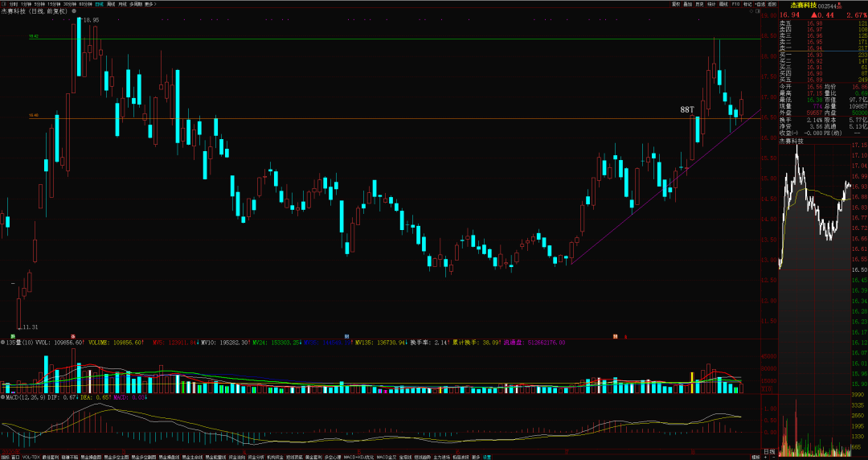Click the 11.31 low price label
This screenshot has height=460, width=868.
coord(30,327)
